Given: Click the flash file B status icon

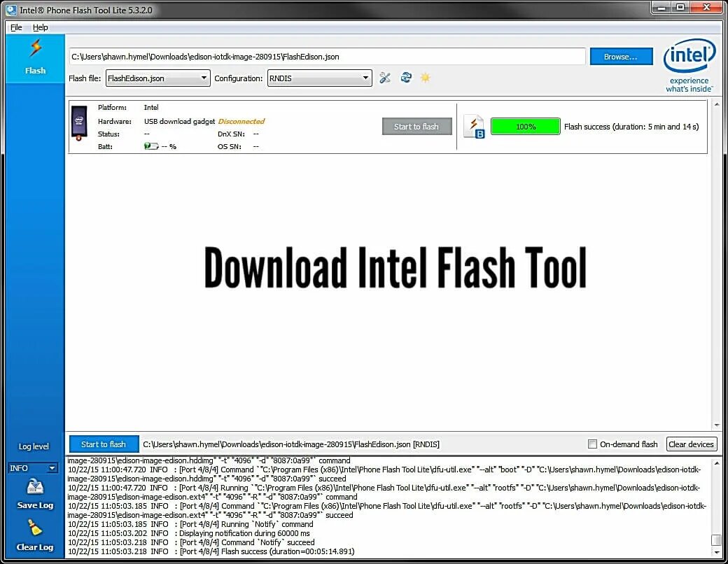Looking at the screenshot, I should 474,127.
